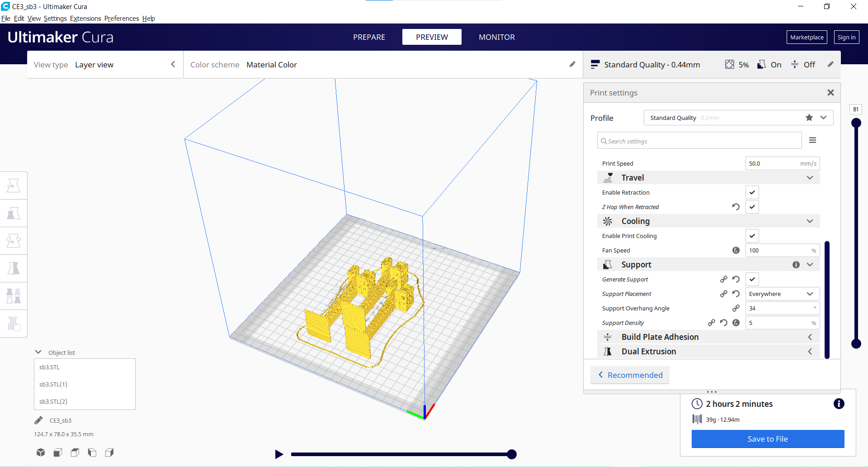This screenshot has width=868, height=467.
Task: Expand Build Plate Adhesion category
Action: tap(708, 337)
